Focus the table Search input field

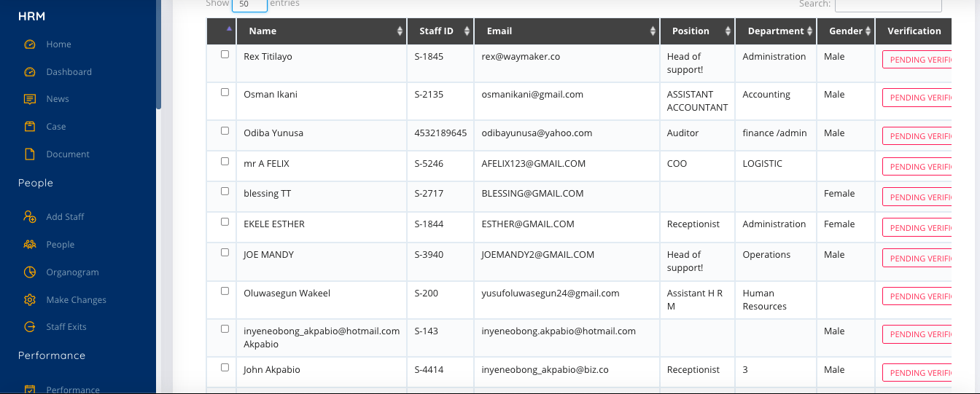(x=887, y=6)
